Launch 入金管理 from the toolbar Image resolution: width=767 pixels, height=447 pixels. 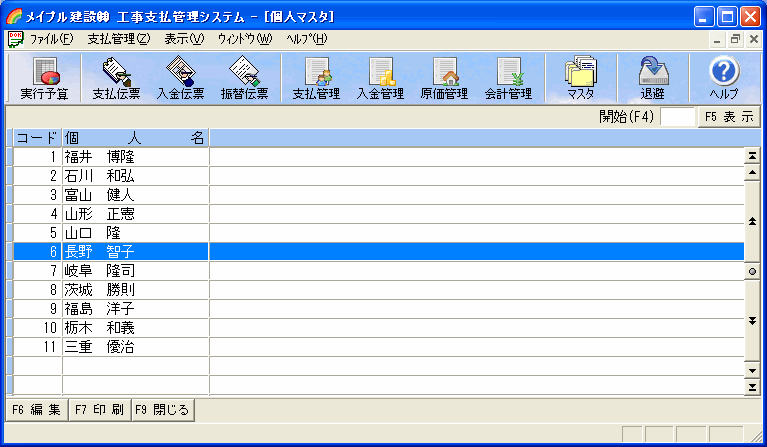[380, 78]
